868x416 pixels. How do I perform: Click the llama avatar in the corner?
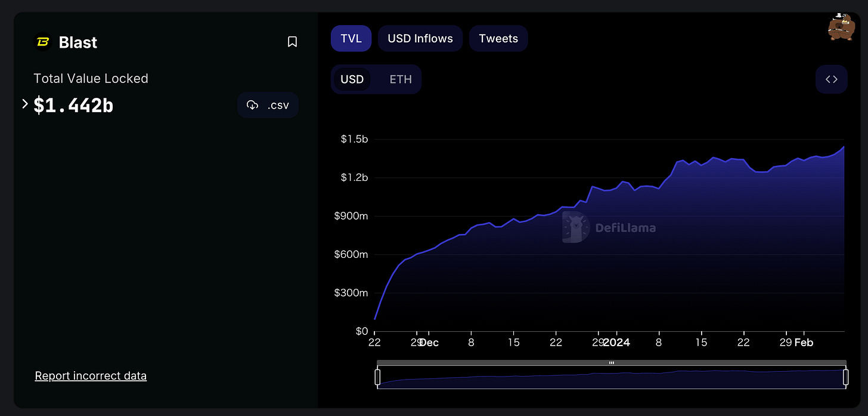tap(841, 27)
